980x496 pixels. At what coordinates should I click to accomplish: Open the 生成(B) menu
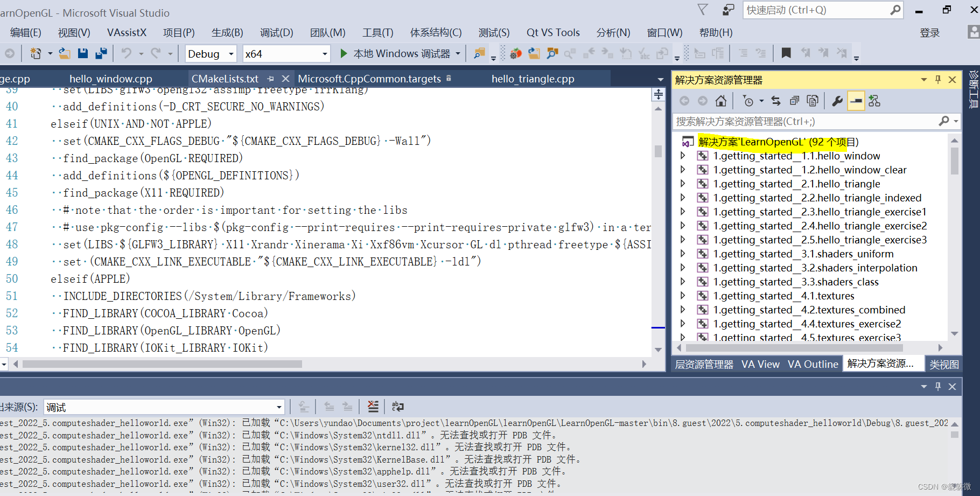(227, 33)
